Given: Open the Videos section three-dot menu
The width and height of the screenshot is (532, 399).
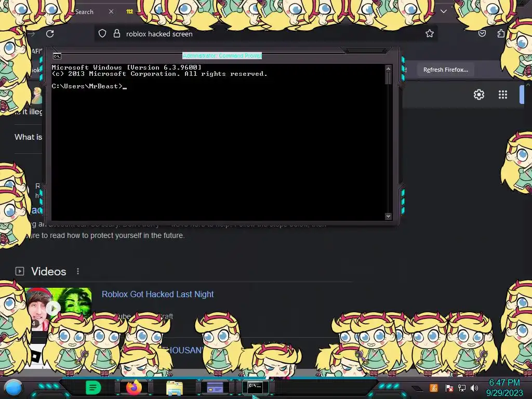Looking at the screenshot, I should [78, 271].
